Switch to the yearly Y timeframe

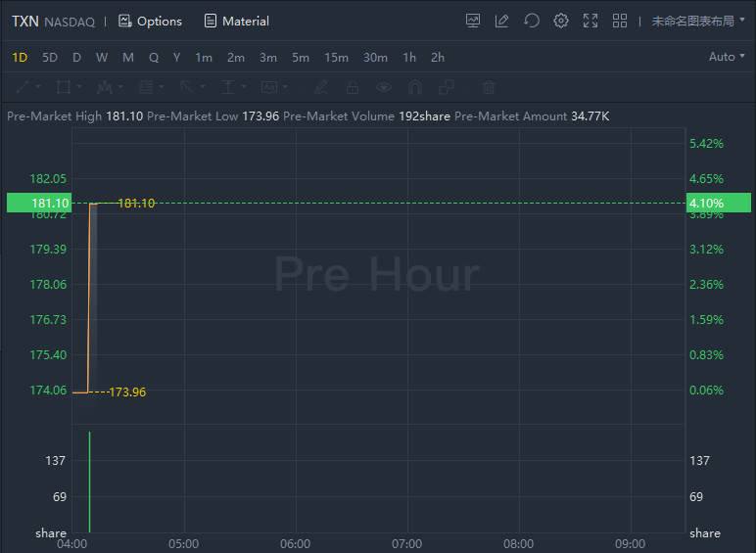pos(177,58)
